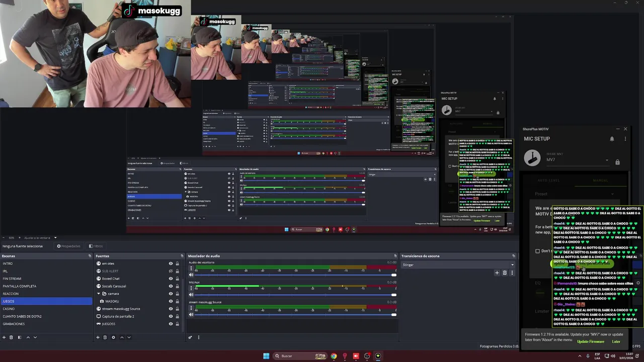Remove the Stinger transition with trash icon
644x362 pixels.
[505, 273]
